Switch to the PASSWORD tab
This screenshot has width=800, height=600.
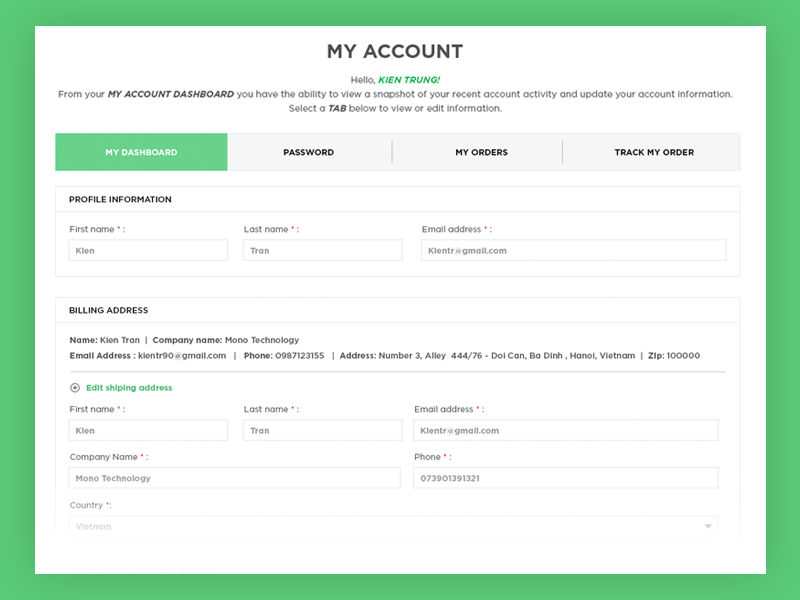click(307, 152)
